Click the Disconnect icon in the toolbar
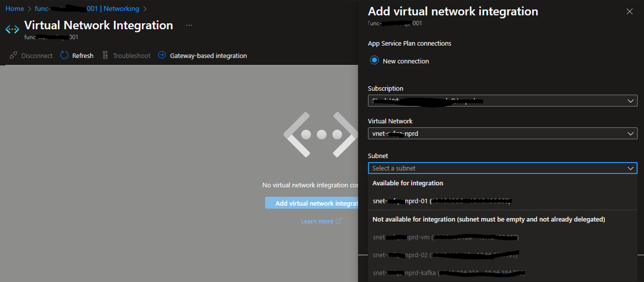The height and width of the screenshot is (282, 644). [x=13, y=56]
